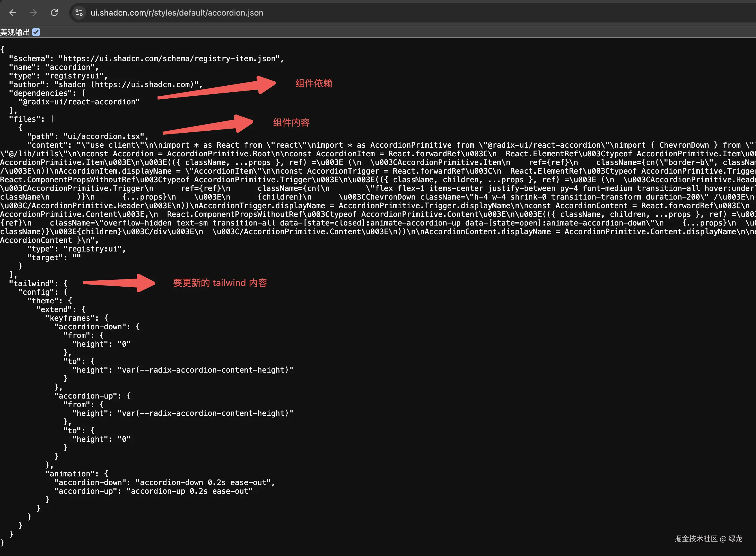The width and height of the screenshot is (756, 556).
Task: Click the red 要更新的 tailwind 内容 annotation
Action: point(220,283)
